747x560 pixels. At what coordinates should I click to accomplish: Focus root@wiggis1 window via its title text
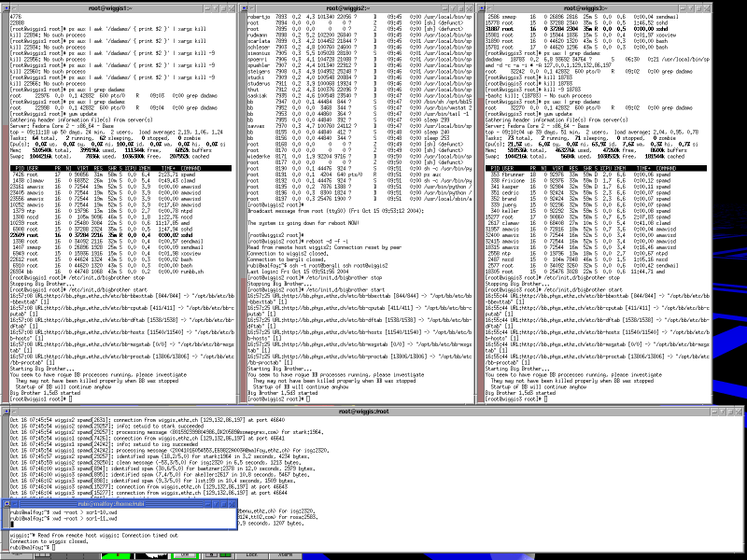[x=110, y=8]
